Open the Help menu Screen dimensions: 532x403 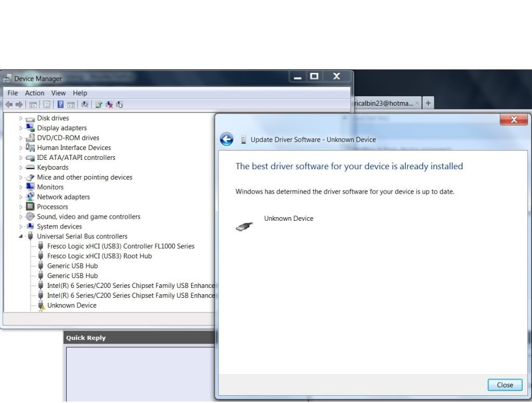80,93
